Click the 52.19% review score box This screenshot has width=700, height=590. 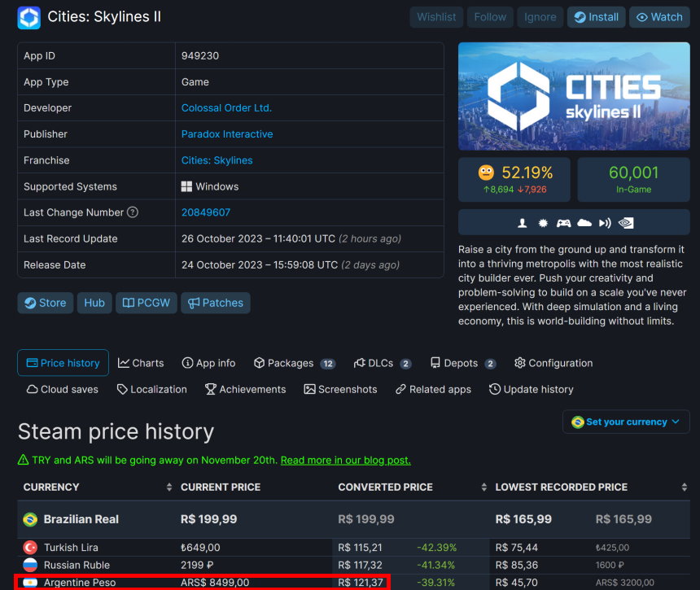tap(514, 179)
